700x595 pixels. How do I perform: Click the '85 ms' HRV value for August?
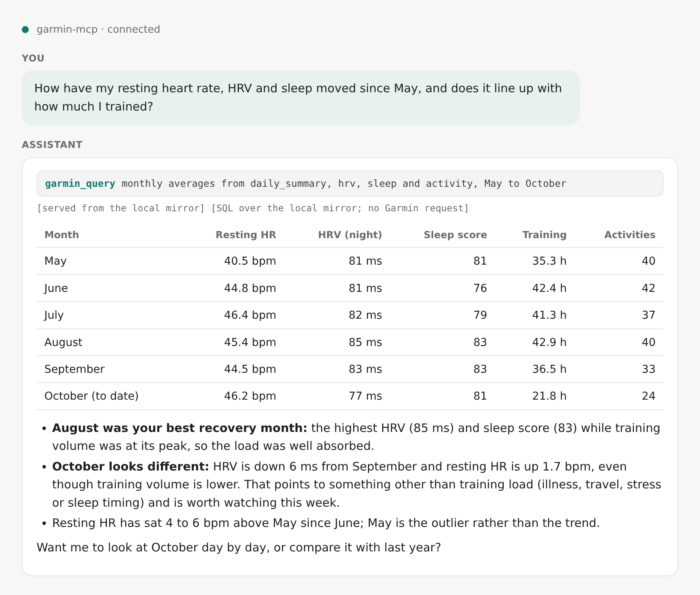click(365, 342)
